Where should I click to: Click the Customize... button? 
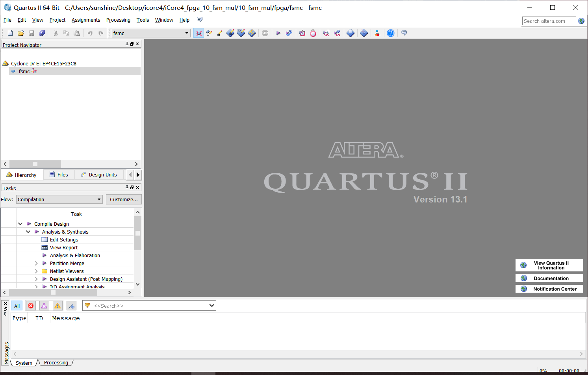[x=124, y=199]
